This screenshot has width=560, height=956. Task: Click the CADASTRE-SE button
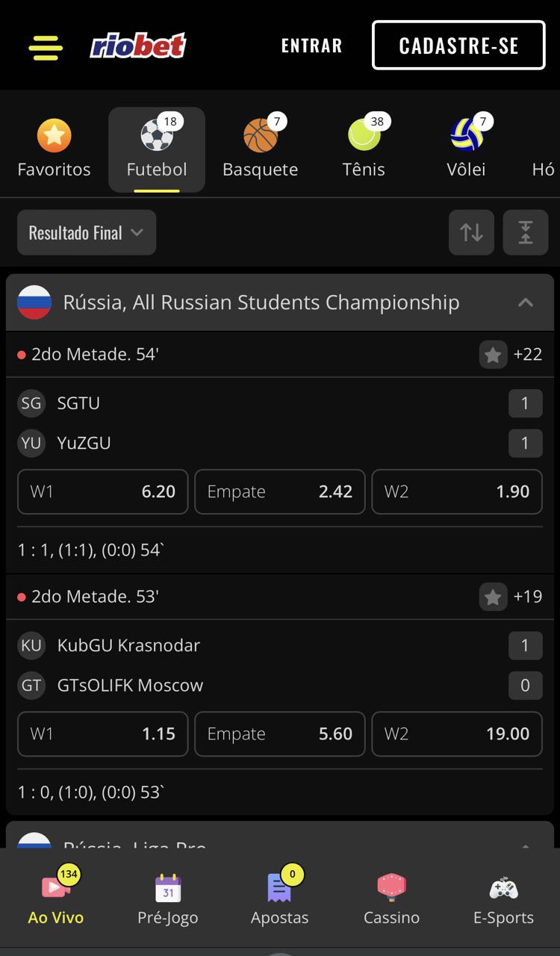[x=458, y=46]
